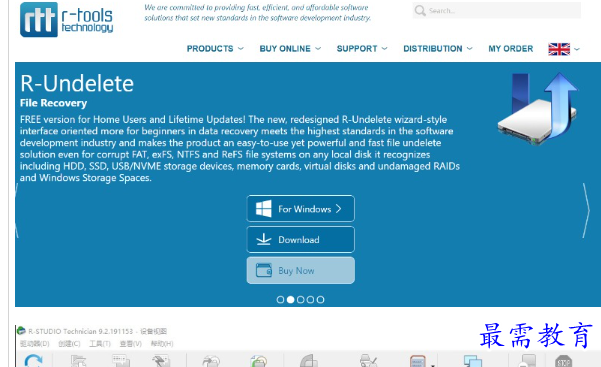The width and height of the screenshot is (601, 367).
Task: Select the fourth carousel dot
Action: [310, 300]
